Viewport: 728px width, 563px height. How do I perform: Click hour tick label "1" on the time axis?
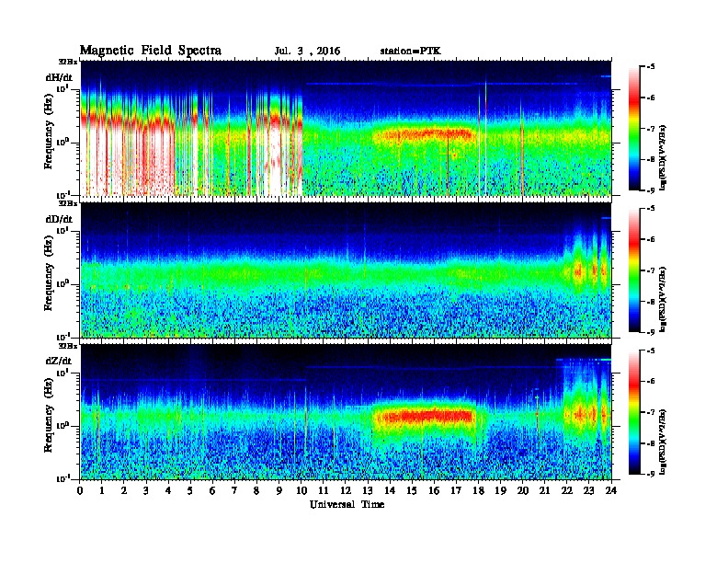(102, 491)
